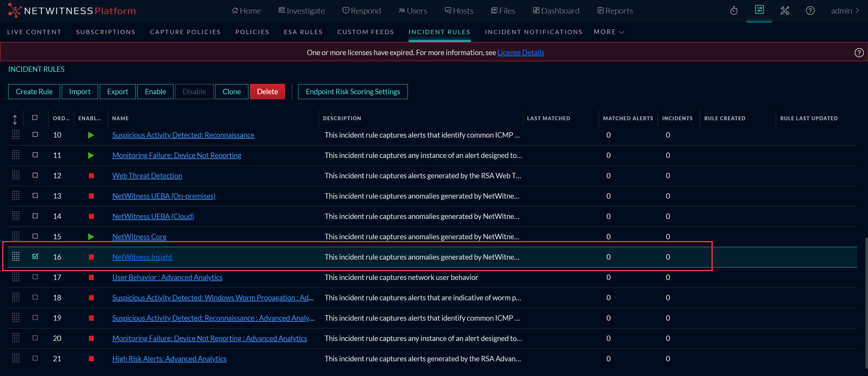Open the Admin tools wrench icon

[x=785, y=11]
